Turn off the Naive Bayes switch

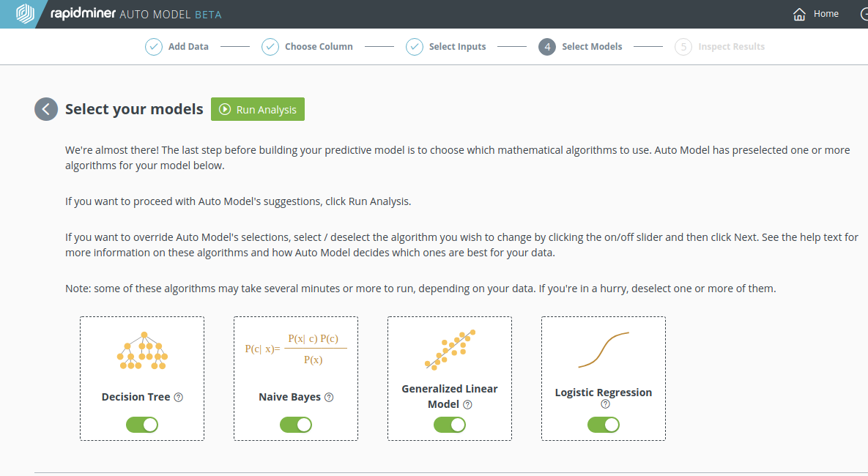pos(296,425)
